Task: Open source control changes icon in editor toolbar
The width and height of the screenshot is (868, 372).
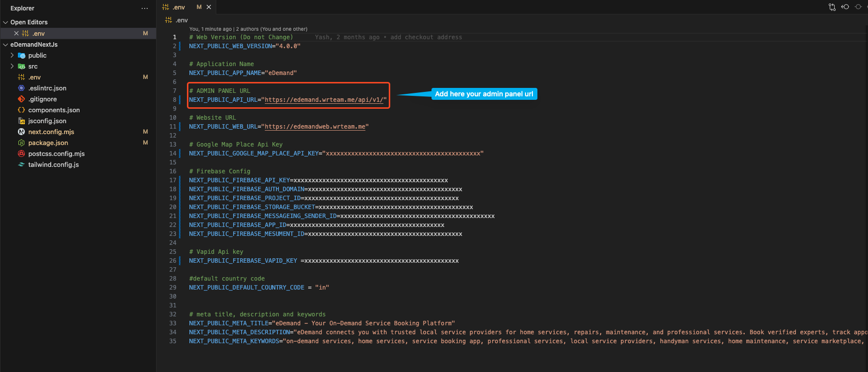Action: click(x=832, y=7)
